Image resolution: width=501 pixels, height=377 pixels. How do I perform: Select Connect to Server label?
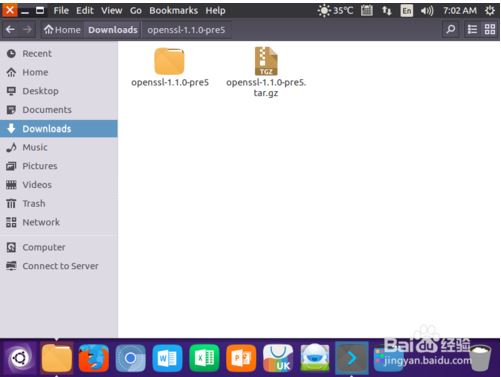pyautogui.click(x=60, y=266)
